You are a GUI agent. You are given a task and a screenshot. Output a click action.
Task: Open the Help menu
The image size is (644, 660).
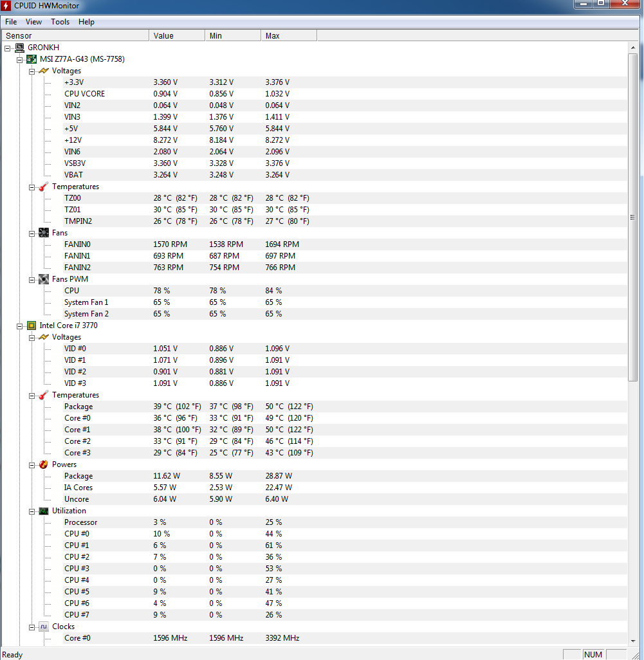pyautogui.click(x=86, y=22)
